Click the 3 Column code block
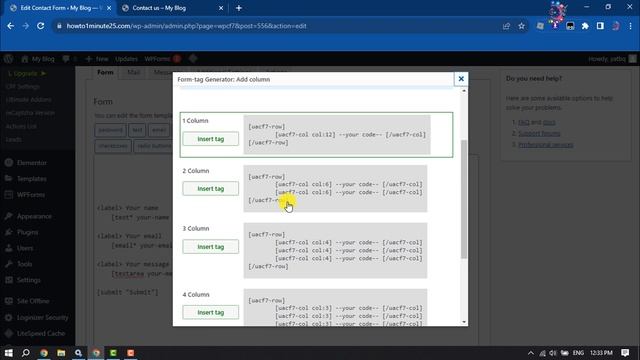 tap(335, 251)
